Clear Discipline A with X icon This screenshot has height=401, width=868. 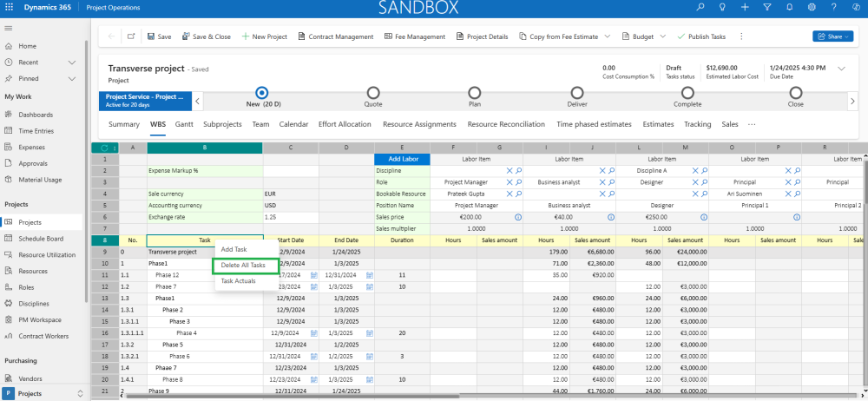point(695,171)
